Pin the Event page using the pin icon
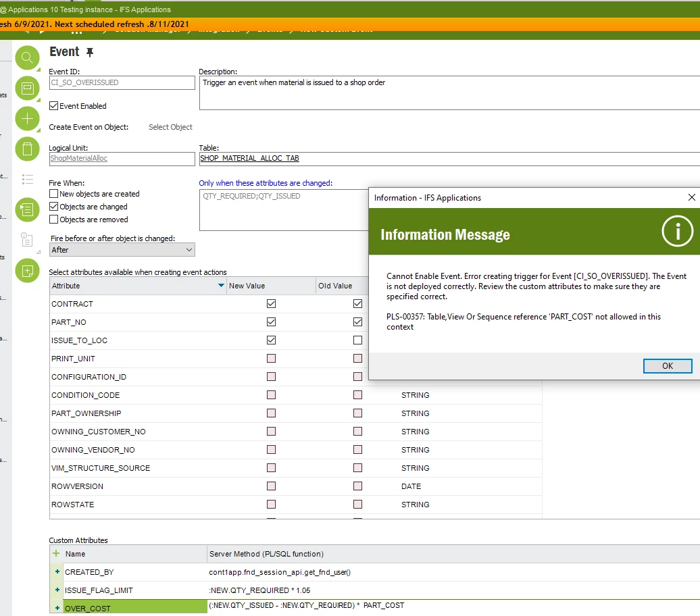Screen dimensions: 700x616 coord(90,51)
